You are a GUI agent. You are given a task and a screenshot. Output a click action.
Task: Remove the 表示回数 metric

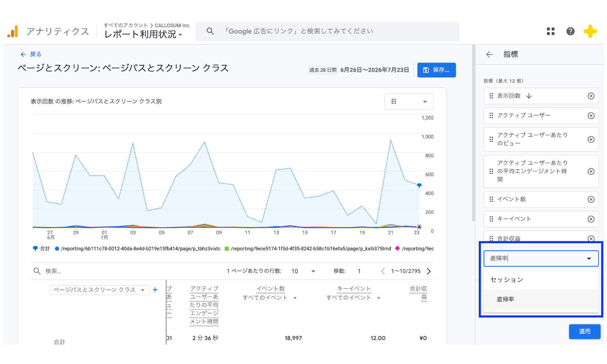click(x=591, y=96)
